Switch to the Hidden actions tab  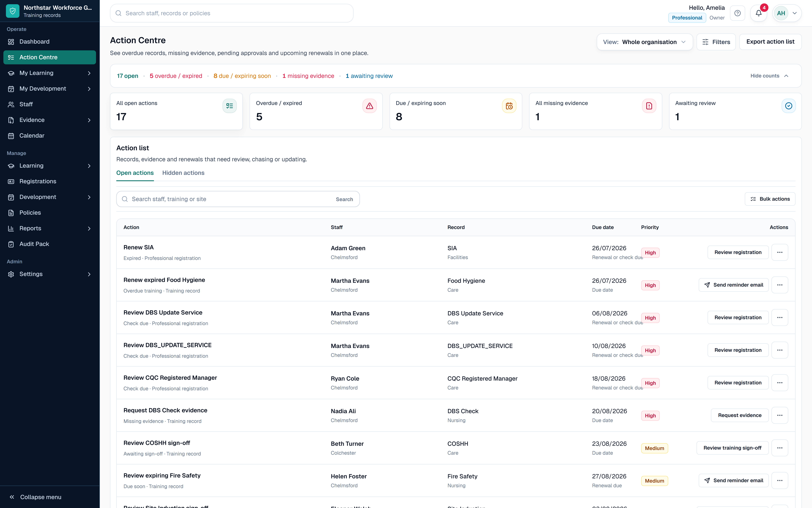[x=183, y=173]
